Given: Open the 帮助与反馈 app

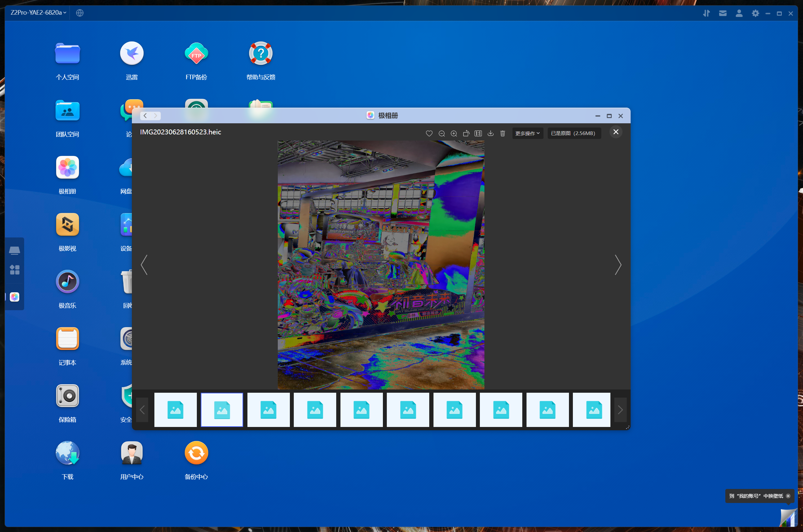Looking at the screenshot, I should pos(260,53).
